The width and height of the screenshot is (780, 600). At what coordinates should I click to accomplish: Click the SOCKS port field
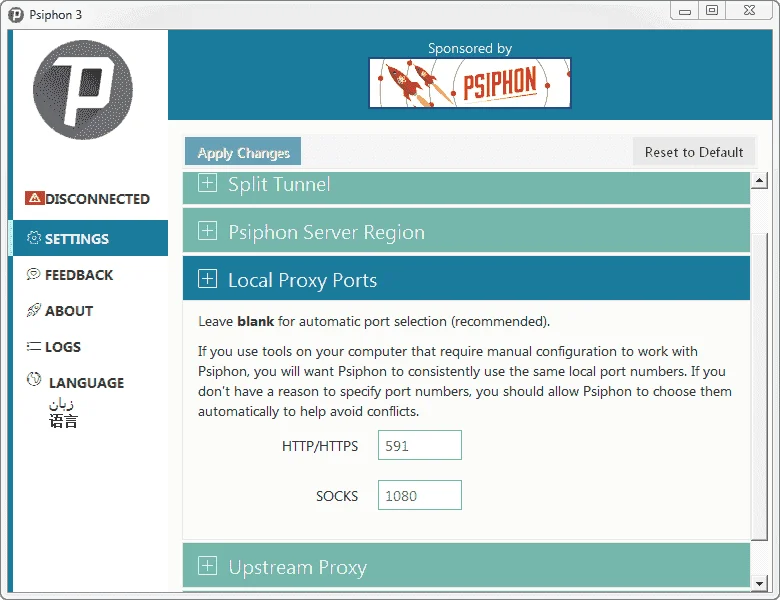point(420,495)
